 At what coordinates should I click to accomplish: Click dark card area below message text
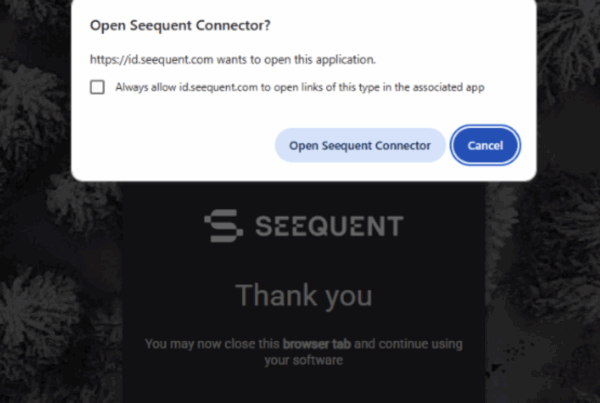(303, 387)
